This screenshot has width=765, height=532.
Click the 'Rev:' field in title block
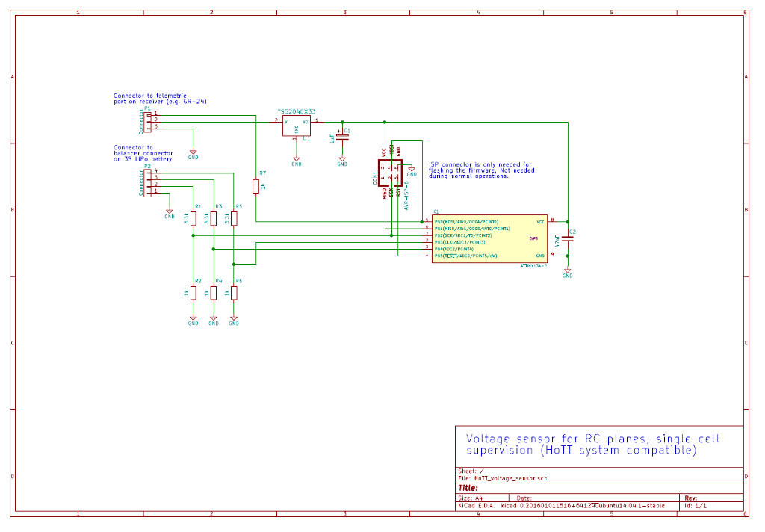click(x=690, y=498)
